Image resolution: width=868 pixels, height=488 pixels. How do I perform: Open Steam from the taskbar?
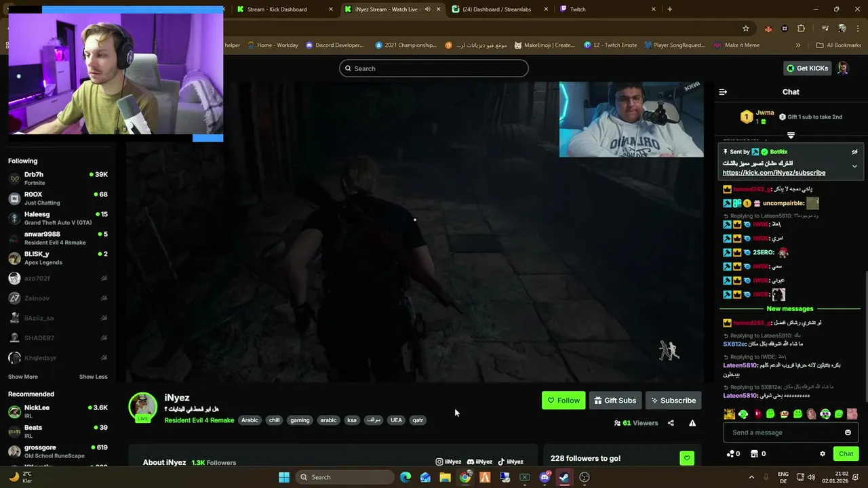click(564, 477)
